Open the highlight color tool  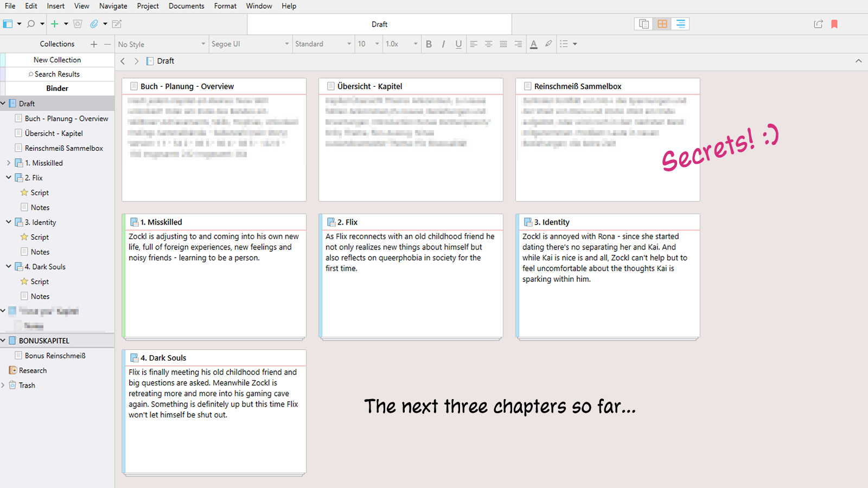pyautogui.click(x=548, y=44)
